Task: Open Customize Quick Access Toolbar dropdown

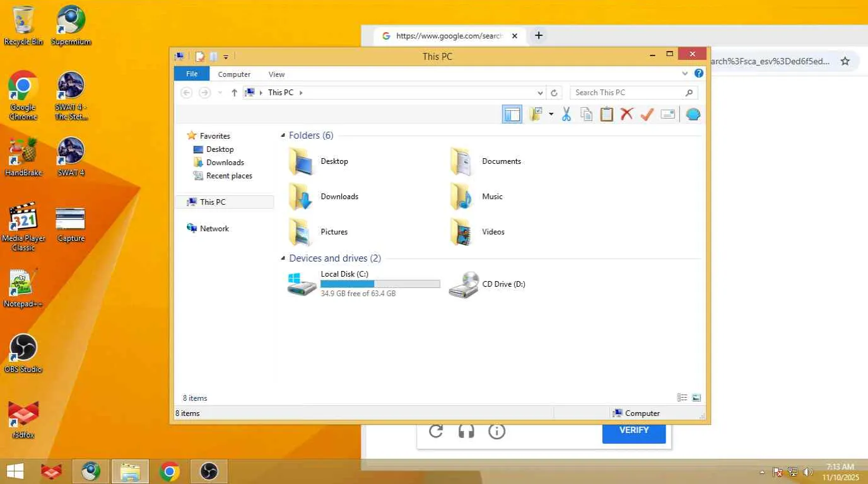Action: [226, 57]
